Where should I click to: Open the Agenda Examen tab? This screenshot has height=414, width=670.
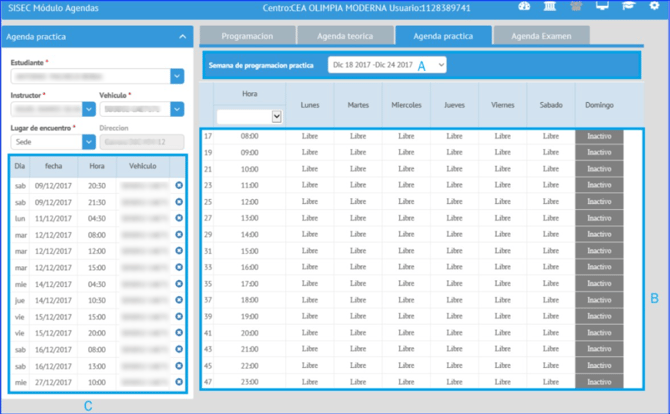[x=541, y=35]
